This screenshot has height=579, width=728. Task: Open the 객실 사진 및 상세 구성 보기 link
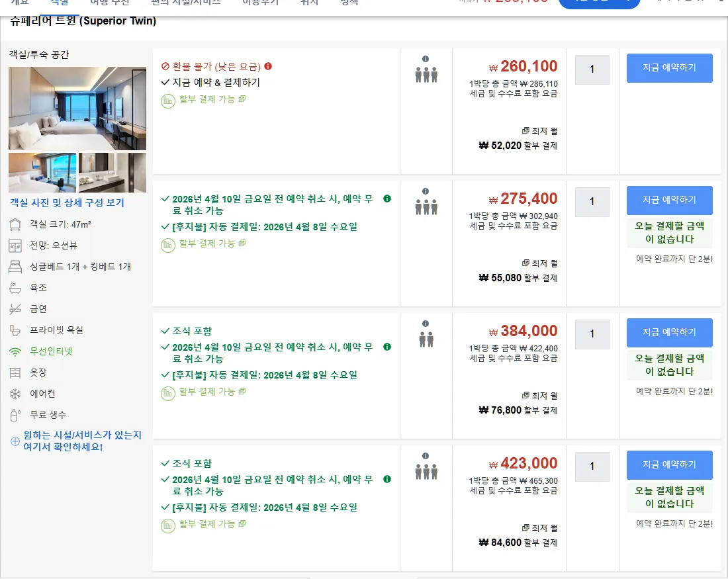(x=68, y=203)
